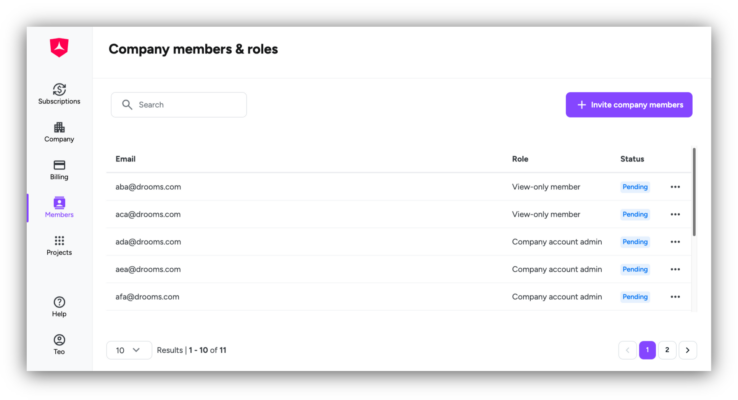Click the Results 1 - 10 of 11 text
The height and width of the screenshot is (400, 738).
click(192, 350)
